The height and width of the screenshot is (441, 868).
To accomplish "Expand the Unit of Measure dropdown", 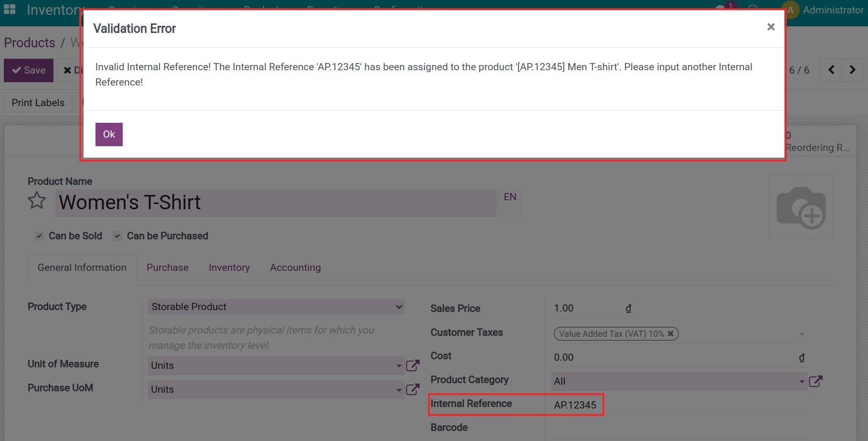I will pyautogui.click(x=399, y=365).
